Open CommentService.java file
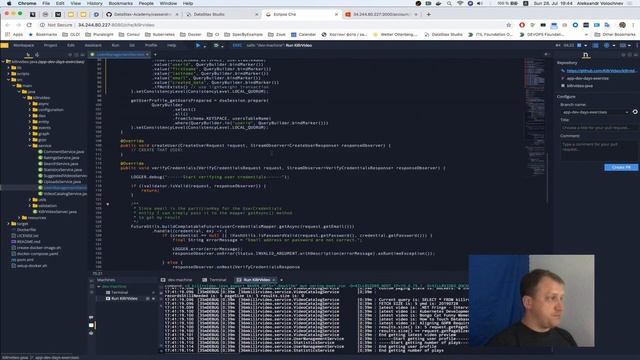The image size is (640, 360). (64, 152)
